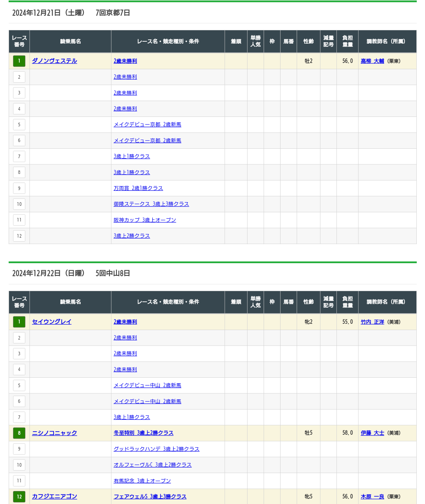Open Kyoto race 1 2歳未勝利 link
The width and height of the screenshot is (425, 504).
(125, 61)
